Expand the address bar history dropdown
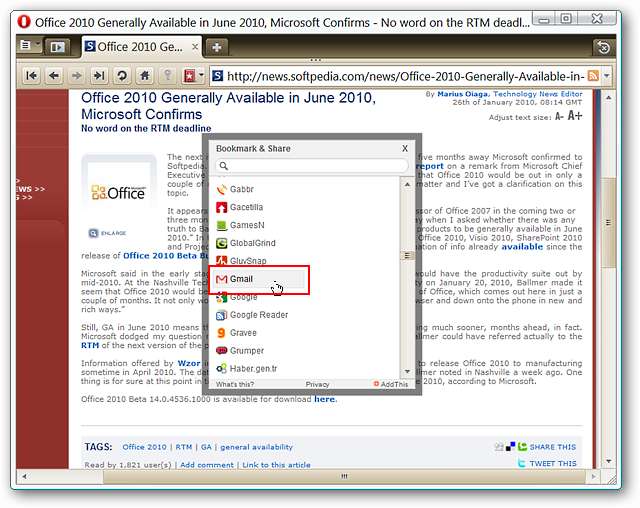The height and width of the screenshot is (508, 640). click(607, 76)
